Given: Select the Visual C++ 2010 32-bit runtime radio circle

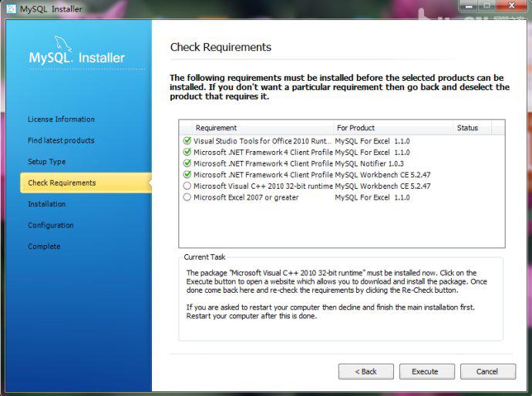Looking at the screenshot, I should tap(187, 186).
